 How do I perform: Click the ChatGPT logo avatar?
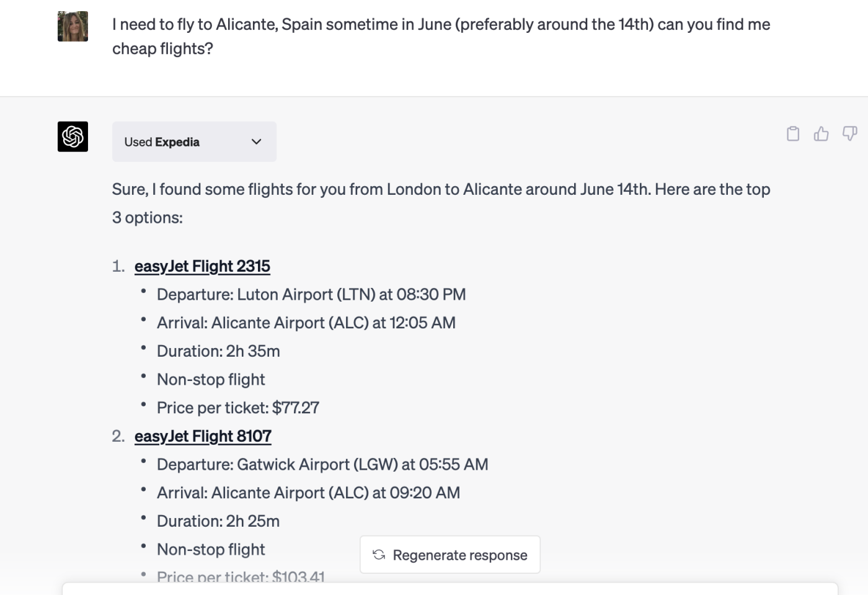pyautogui.click(x=73, y=136)
